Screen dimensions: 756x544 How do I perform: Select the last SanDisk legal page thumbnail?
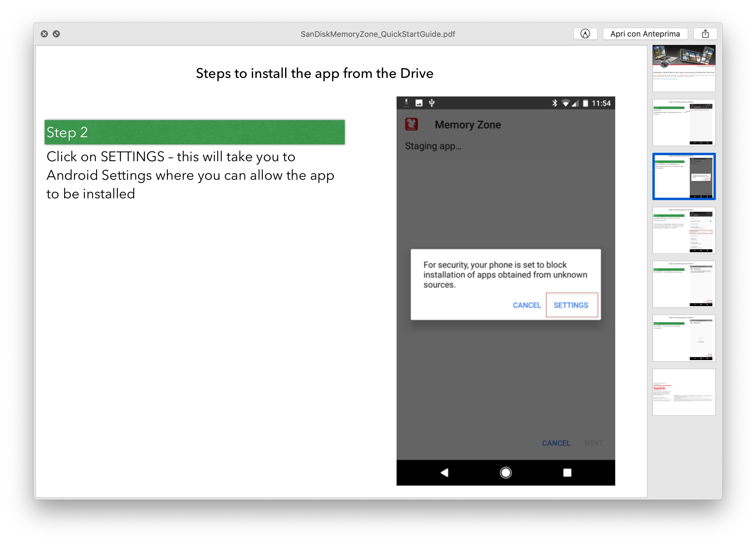click(x=684, y=392)
